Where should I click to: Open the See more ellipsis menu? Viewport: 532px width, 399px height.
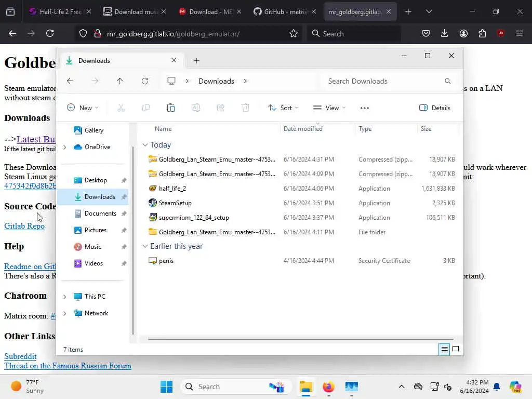tap(365, 108)
